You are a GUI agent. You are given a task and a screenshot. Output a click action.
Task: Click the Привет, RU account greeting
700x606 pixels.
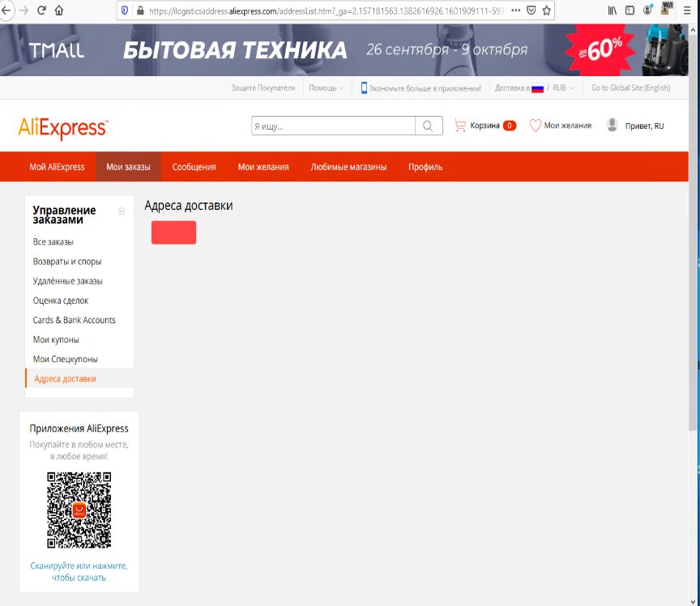point(645,126)
